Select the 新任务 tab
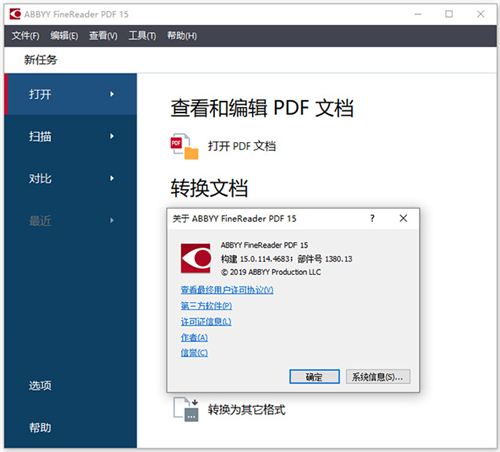This screenshot has width=500, height=452. (40, 60)
